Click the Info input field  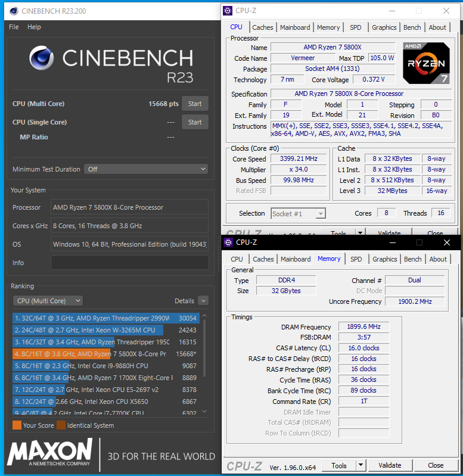[129, 263]
